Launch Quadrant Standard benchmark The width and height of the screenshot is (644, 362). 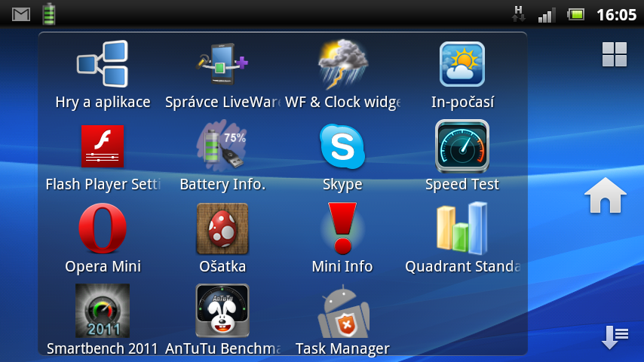pos(462,229)
